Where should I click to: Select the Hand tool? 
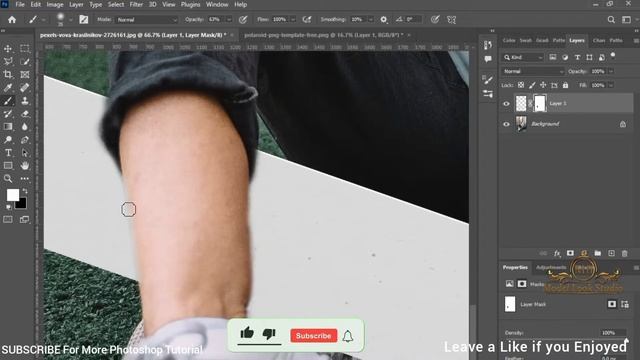[25, 165]
